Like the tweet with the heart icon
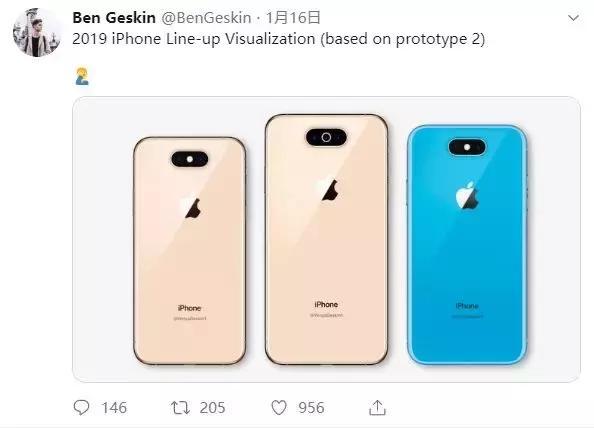Screen dimensions: 594x428 pos(279,408)
